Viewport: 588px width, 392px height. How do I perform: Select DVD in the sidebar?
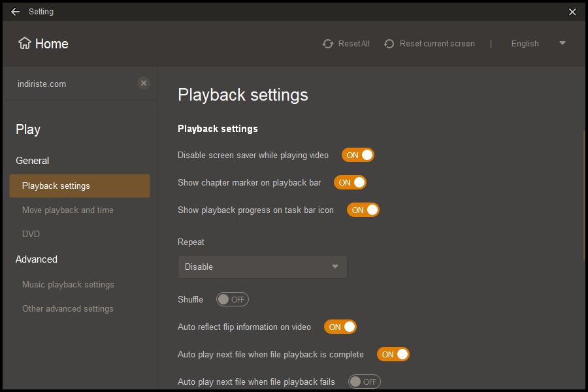(31, 234)
